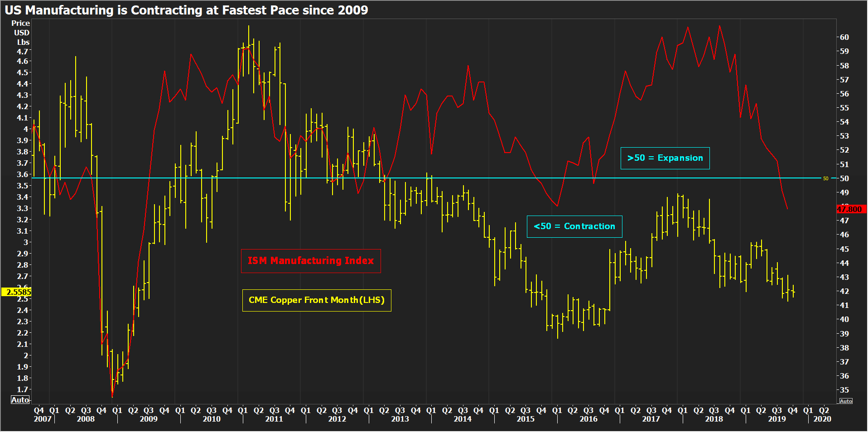This screenshot has height=432, width=868.
Task: Click the 'Price USD Lbs' left axis header
Action: tap(21, 33)
